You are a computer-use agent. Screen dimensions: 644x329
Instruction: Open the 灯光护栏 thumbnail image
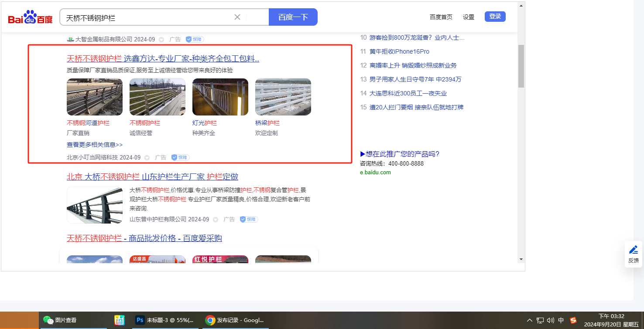coord(220,97)
